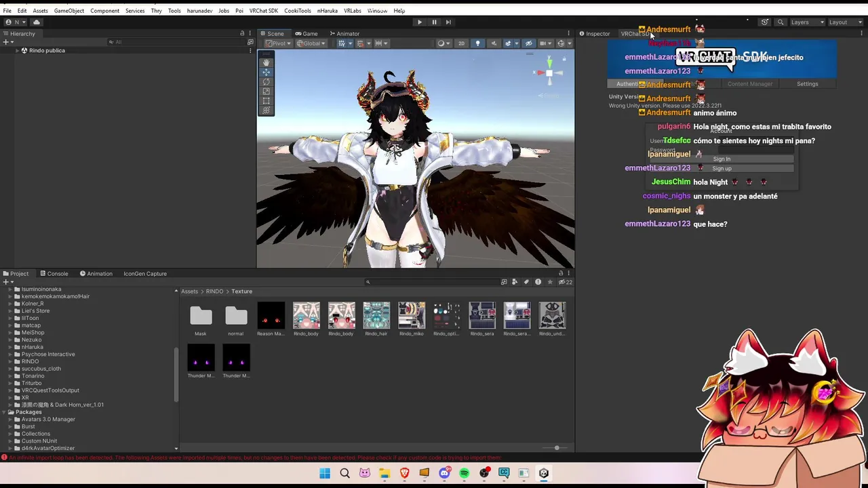Select the Hand (view) tool in scene overlay

click(x=266, y=62)
